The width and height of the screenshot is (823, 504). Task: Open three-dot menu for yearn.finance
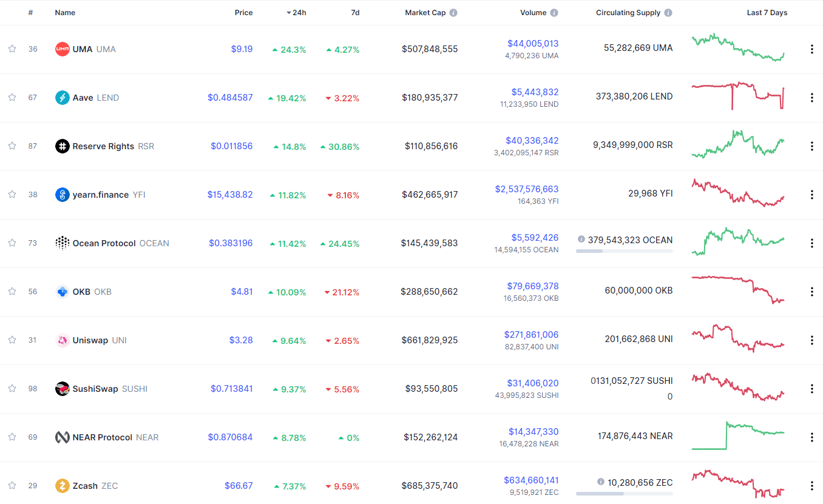[x=811, y=195]
